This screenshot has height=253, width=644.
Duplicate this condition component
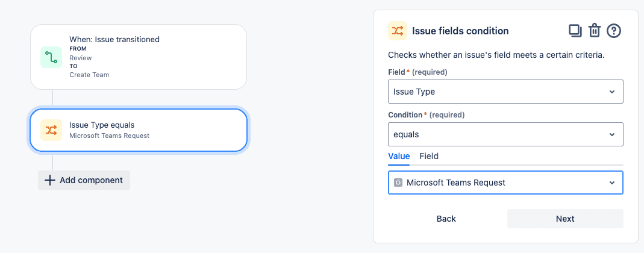[575, 31]
